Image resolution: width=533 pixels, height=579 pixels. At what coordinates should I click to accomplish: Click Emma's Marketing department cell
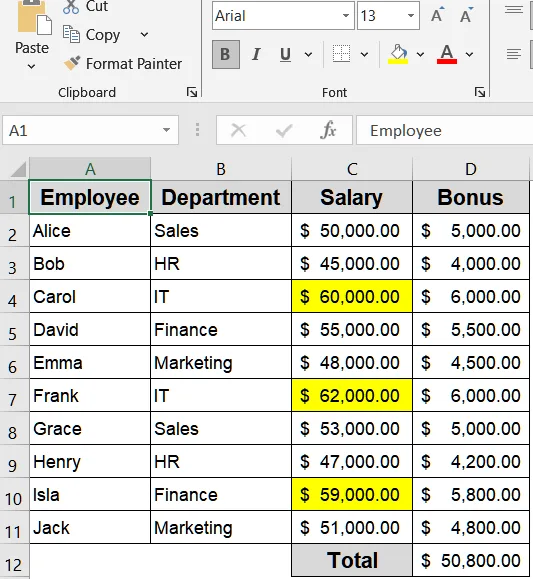coord(221,363)
